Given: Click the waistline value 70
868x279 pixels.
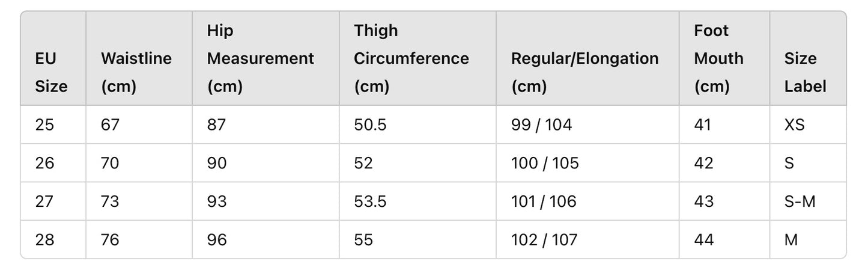Looking at the screenshot, I should pyautogui.click(x=139, y=163).
